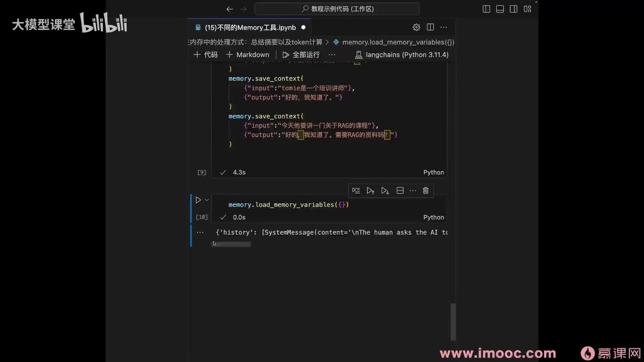Run the load_memory_variables cell
This screenshot has height=362, width=644.
(x=198, y=200)
